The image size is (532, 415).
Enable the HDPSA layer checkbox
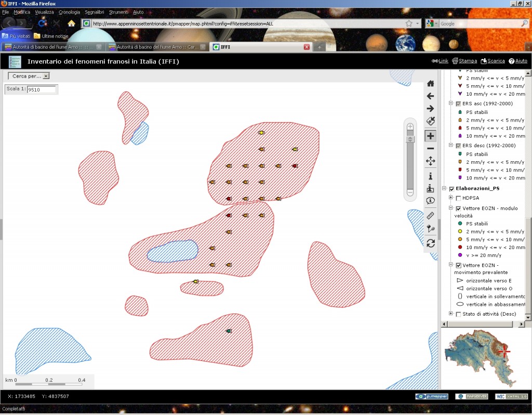458,198
